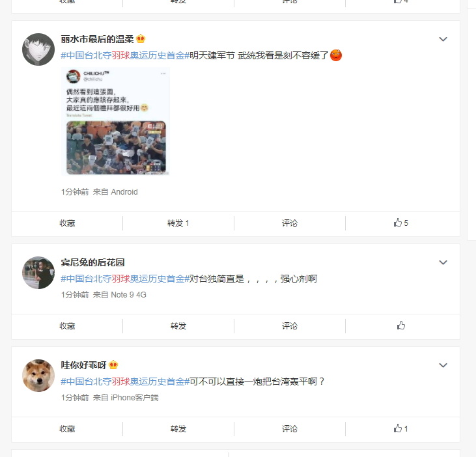Viewport: 476px width, 457px height.
Task: Like the post by 丽水市最后的温柔
Action: (400, 223)
